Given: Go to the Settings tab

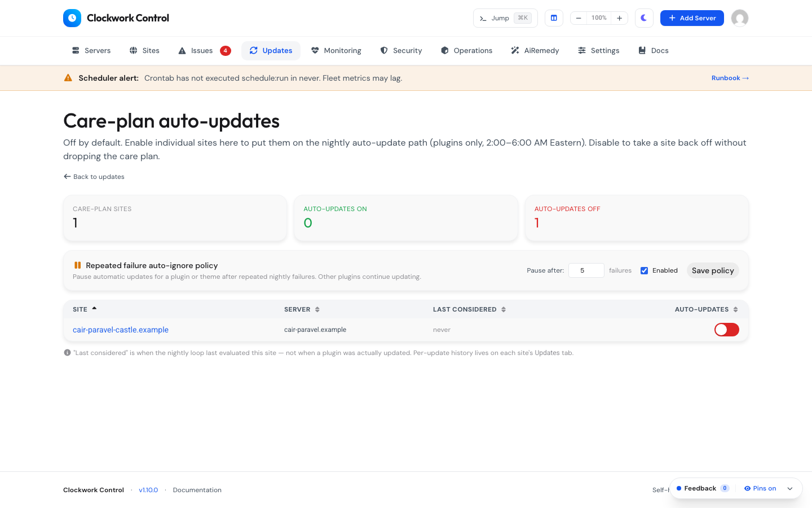Looking at the screenshot, I should tap(598, 51).
